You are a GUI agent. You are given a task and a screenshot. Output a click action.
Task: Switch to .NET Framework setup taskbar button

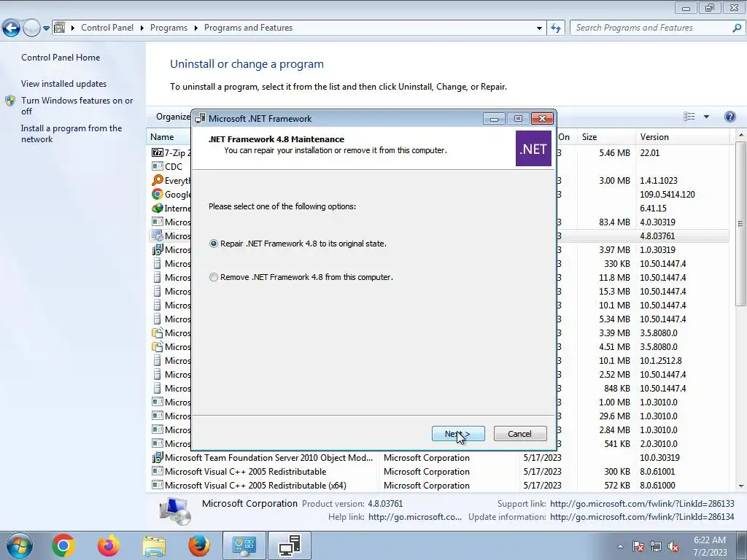pyautogui.click(x=290, y=545)
